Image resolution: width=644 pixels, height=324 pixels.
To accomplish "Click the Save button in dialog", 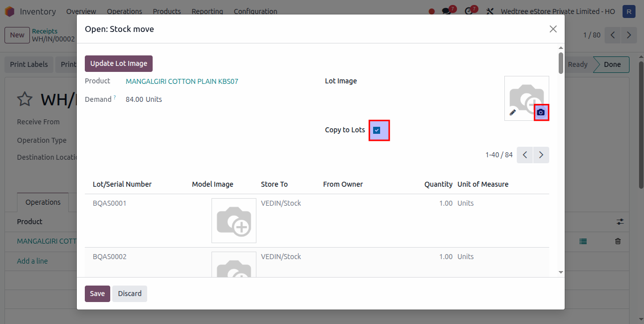I will pos(97,294).
